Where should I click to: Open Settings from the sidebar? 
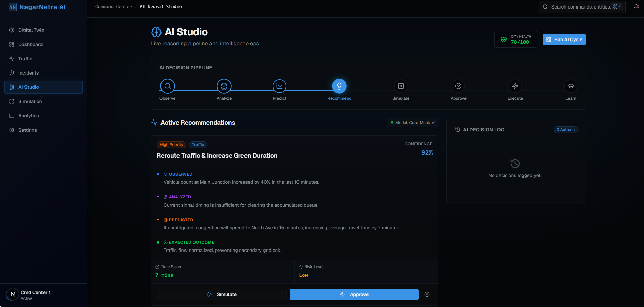[44, 130]
